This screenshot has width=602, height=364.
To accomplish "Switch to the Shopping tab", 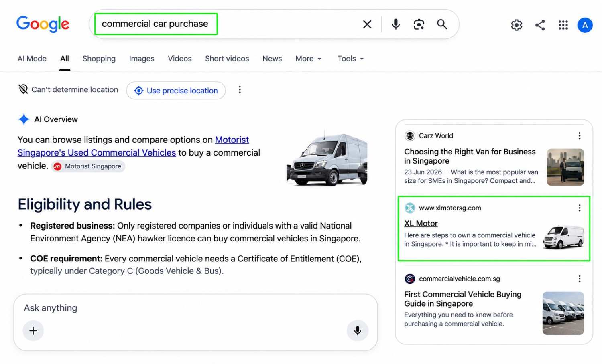I will (99, 59).
